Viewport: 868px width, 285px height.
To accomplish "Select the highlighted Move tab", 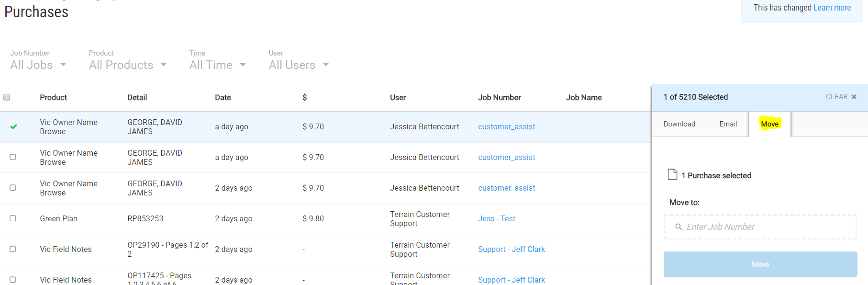I will coord(769,124).
